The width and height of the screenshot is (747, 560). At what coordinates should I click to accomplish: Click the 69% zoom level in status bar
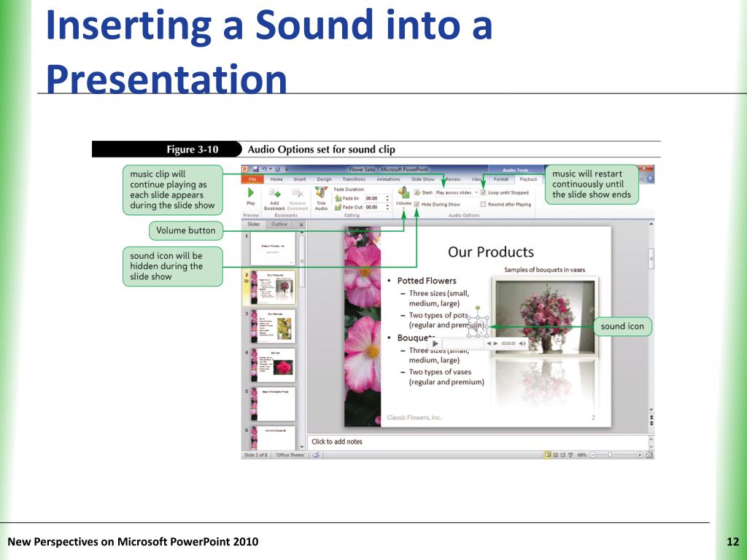click(x=581, y=455)
